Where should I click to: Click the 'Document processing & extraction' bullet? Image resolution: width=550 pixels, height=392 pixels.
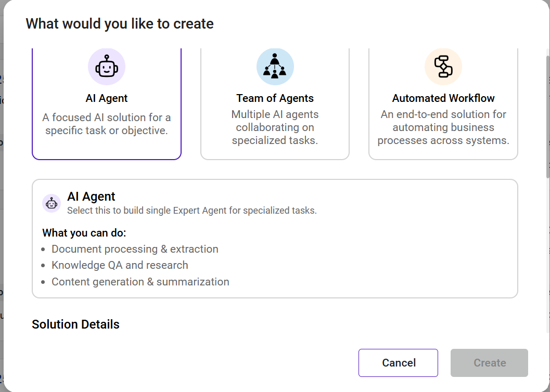pyautogui.click(x=135, y=249)
